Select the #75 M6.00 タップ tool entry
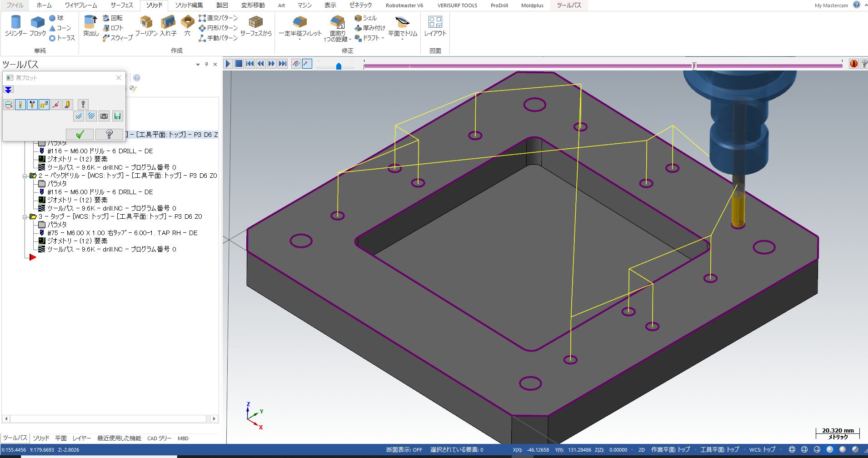 [122, 233]
